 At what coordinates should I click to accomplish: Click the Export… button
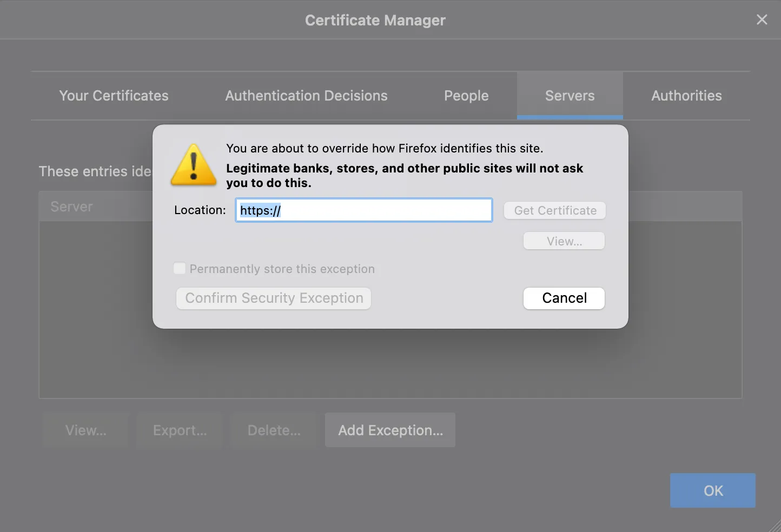[x=180, y=430]
